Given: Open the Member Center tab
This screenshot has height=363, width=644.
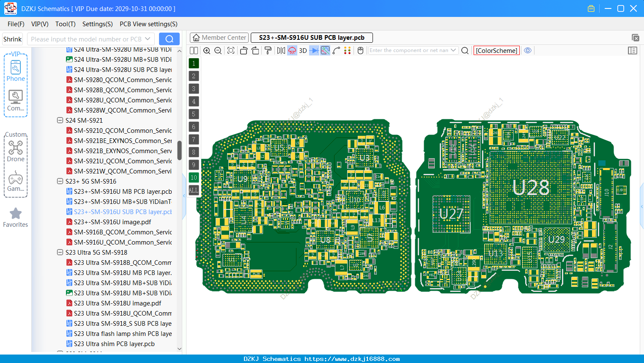Looking at the screenshot, I should [x=219, y=38].
